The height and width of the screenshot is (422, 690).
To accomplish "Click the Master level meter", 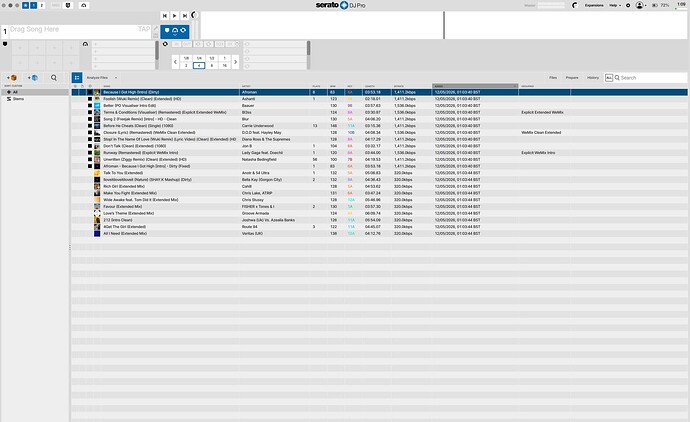I will click(551, 5).
